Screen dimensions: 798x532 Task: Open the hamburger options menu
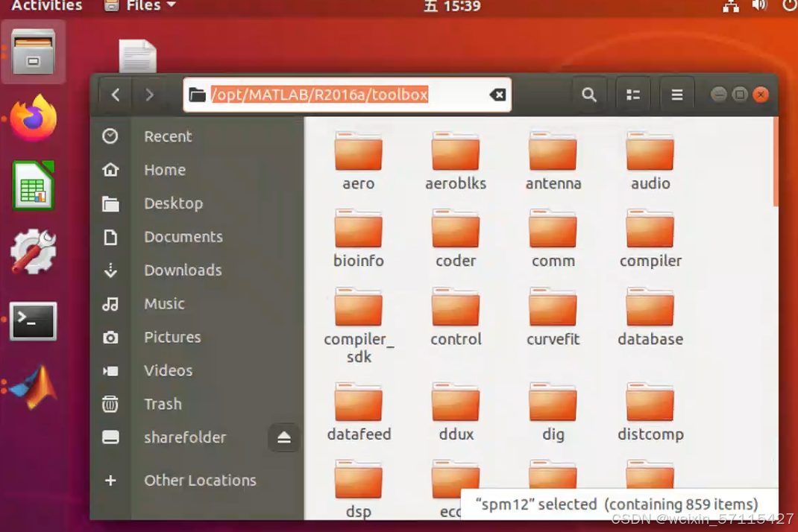[x=676, y=95]
